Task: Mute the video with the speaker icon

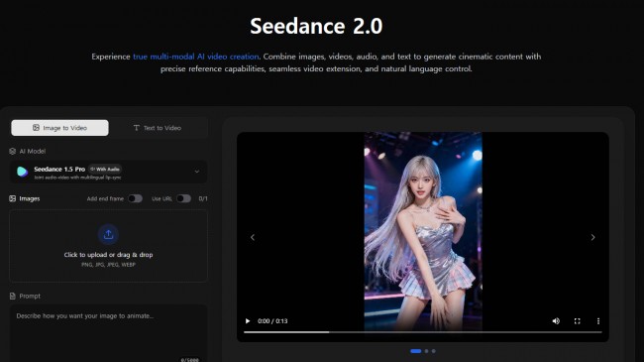Action: point(556,321)
